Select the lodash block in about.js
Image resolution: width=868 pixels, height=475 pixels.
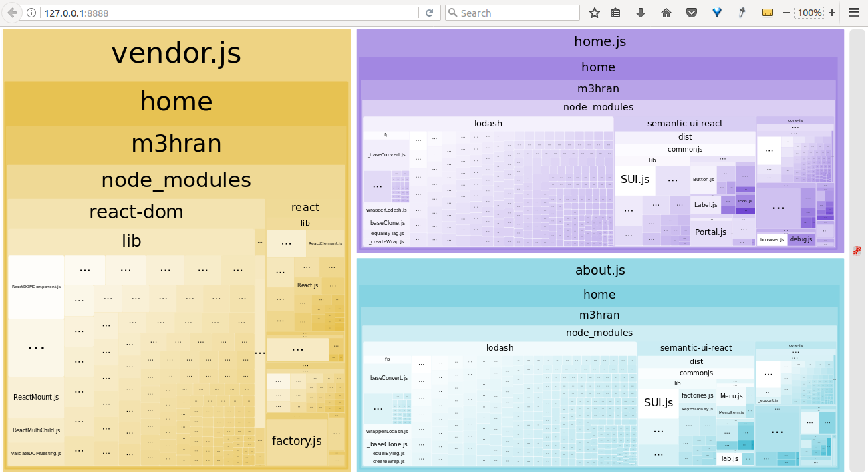(500, 348)
